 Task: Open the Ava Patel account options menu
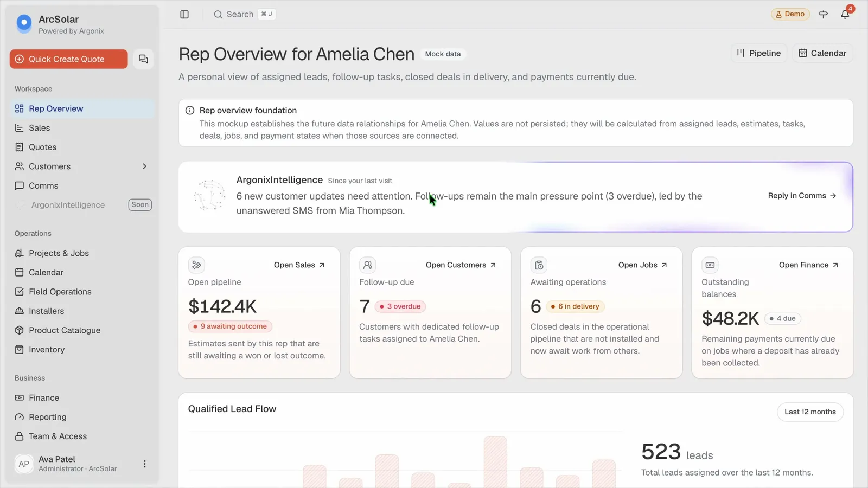pyautogui.click(x=144, y=464)
